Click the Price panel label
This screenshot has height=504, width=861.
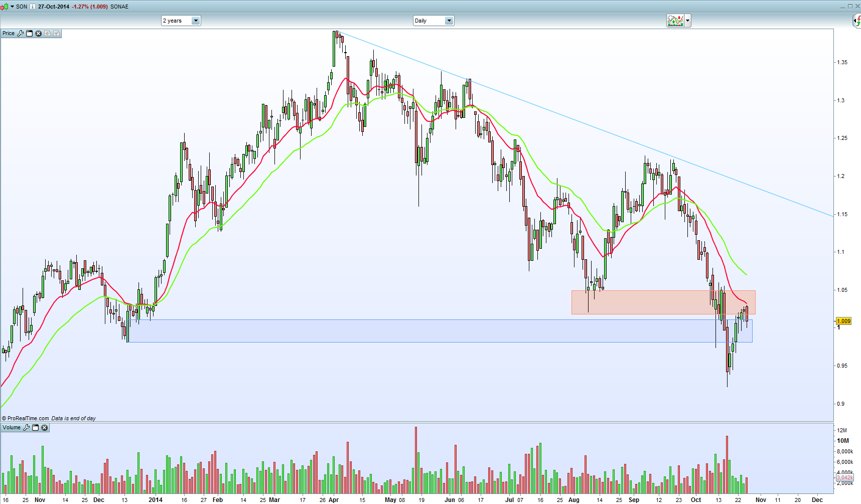9,33
